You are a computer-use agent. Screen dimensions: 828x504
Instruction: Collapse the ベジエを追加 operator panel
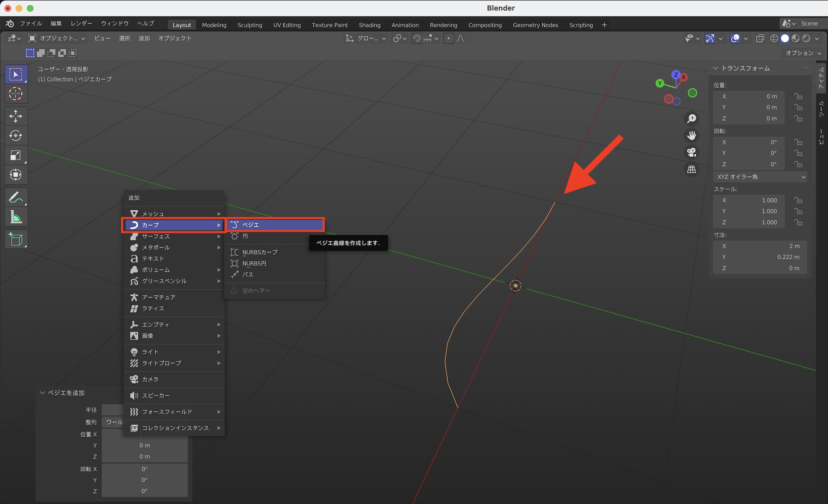coord(42,393)
